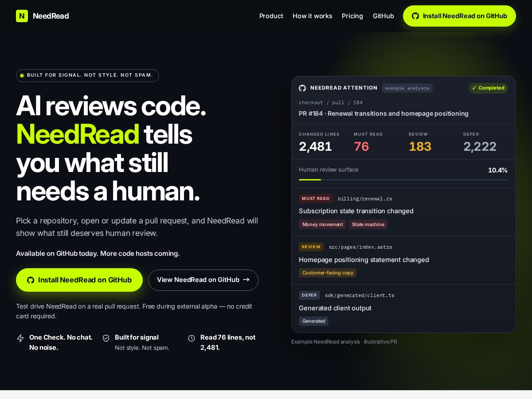Open the GitHub nav link
Image resolution: width=532 pixels, height=399 pixels.
(383, 16)
